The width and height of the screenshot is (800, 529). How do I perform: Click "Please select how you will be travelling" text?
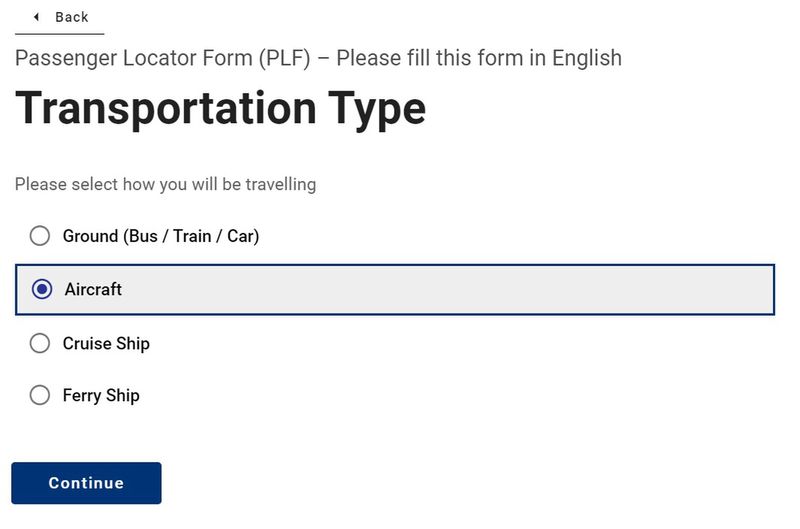[x=165, y=184]
